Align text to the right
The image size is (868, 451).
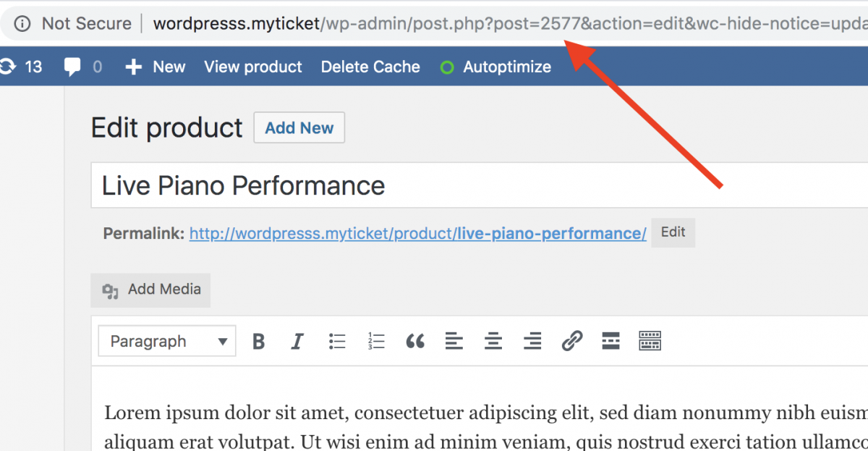532,340
